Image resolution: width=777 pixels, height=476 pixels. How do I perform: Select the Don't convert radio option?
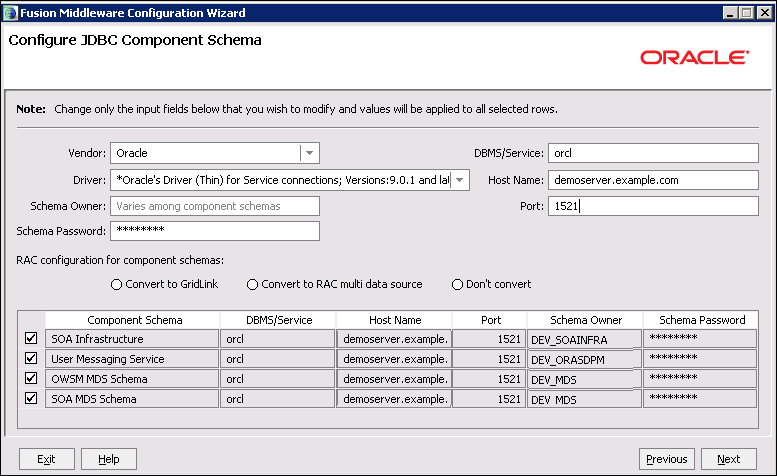(x=457, y=284)
